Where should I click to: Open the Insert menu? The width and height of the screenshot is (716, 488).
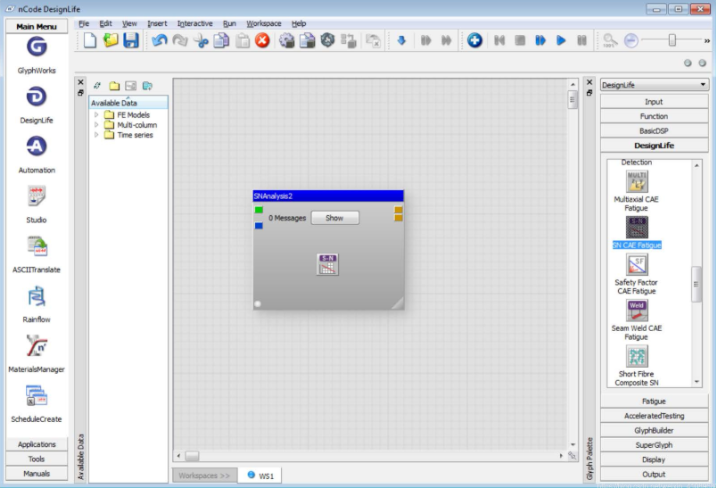pos(157,24)
